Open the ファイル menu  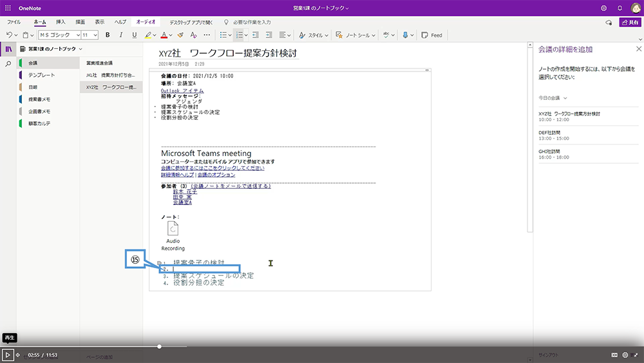pos(14,22)
